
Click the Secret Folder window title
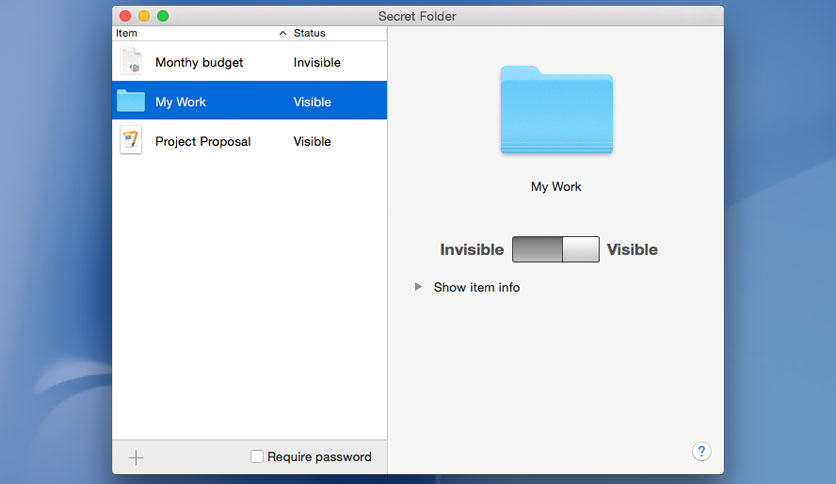(x=417, y=17)
